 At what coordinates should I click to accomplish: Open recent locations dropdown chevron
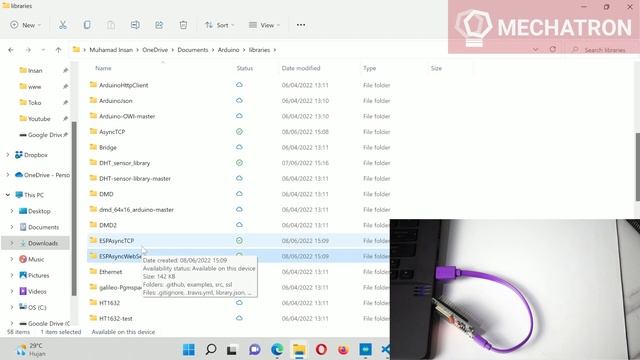pyautogui.click(x=43, y=50)
